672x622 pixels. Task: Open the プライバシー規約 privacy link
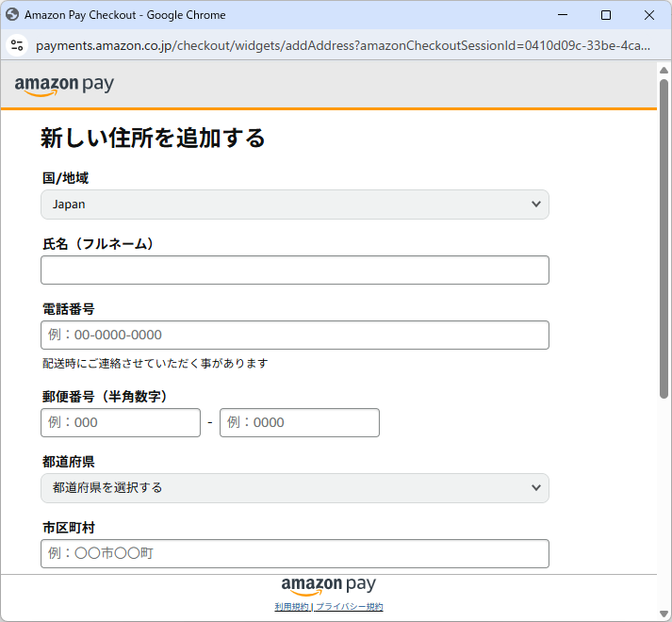tap(350, 607)
